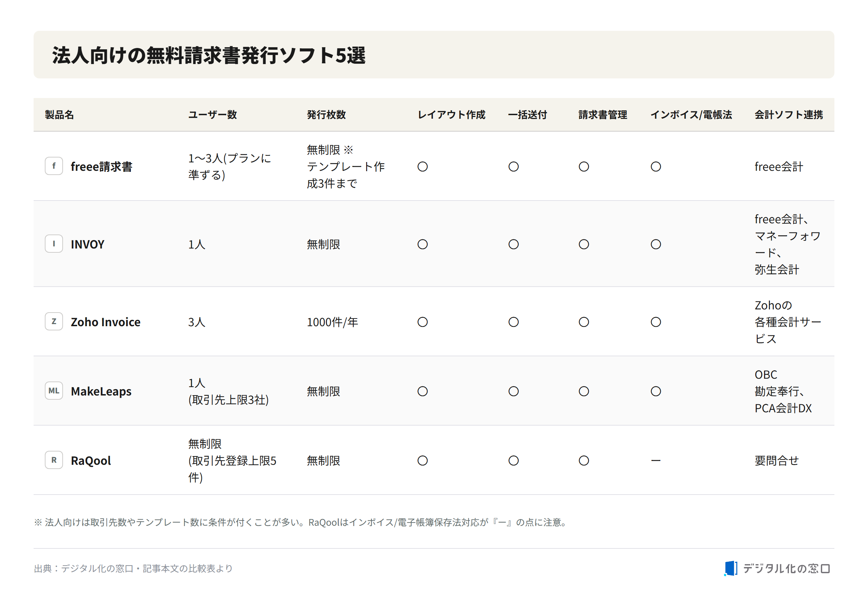Select the freee請求書 product name
The height and width of the screenshot is (609, 868).
101,167
